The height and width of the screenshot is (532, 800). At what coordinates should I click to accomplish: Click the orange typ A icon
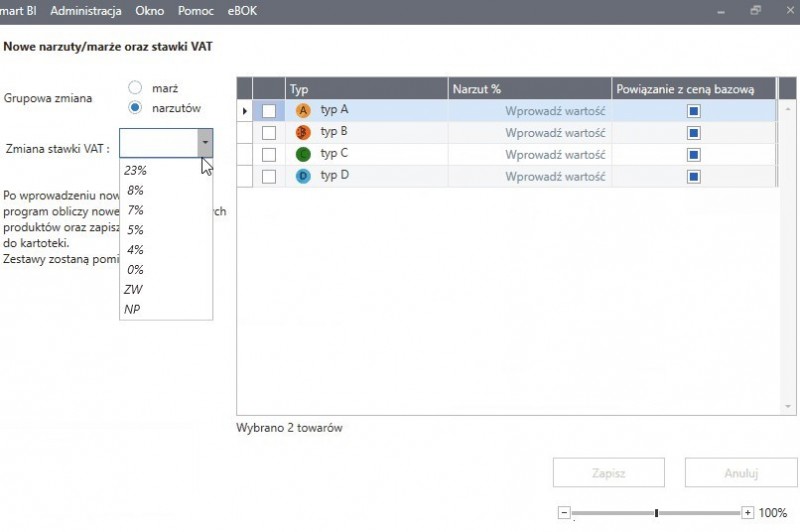pos(303,110)
